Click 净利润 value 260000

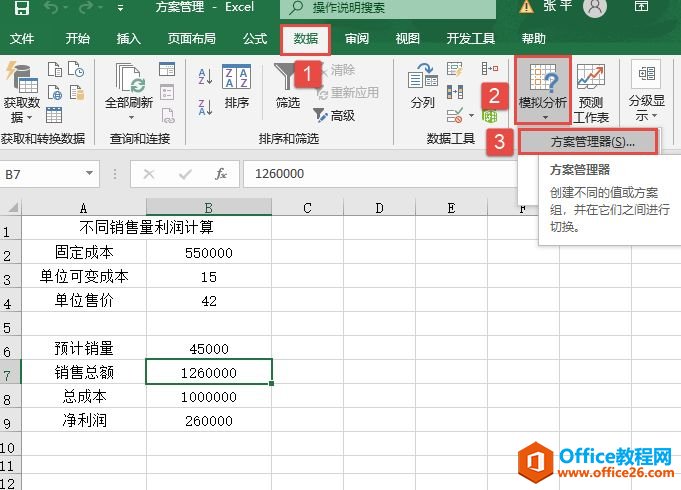pyautogui.click(x=209, y=420)
